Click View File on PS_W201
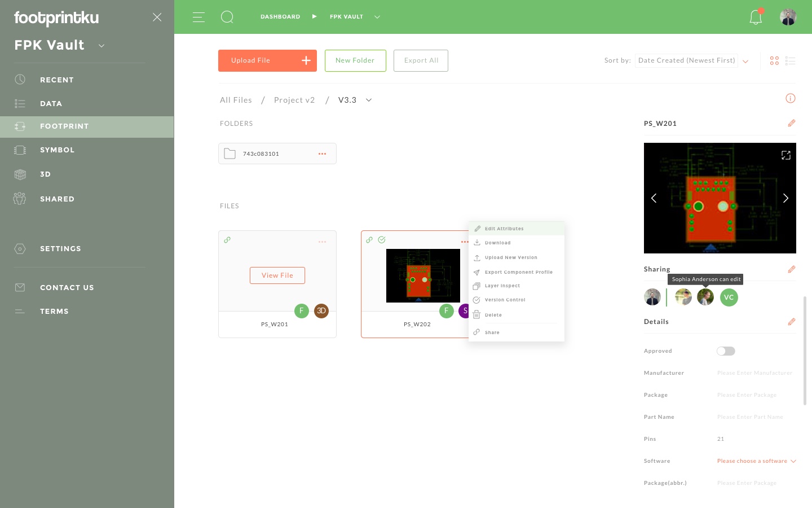 (277, 275)
